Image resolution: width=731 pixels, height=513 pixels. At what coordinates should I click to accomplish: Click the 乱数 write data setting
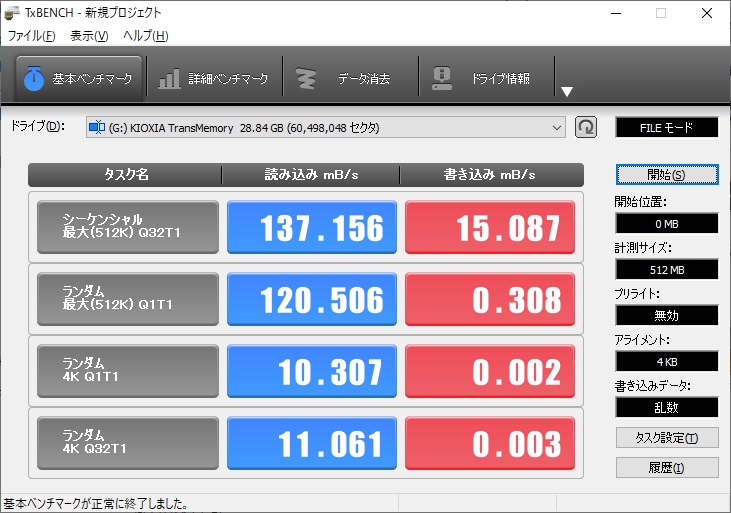click(x=667, y=408)
